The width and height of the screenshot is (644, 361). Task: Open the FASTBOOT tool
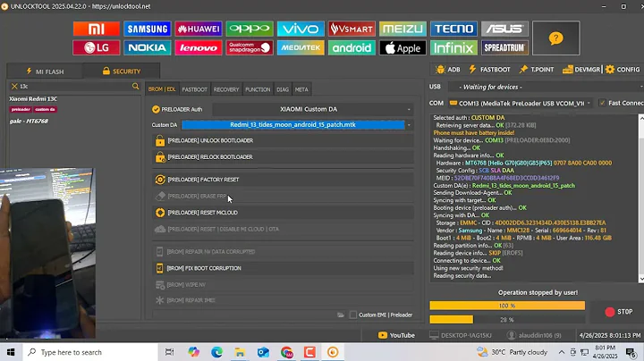coord(489,70)
